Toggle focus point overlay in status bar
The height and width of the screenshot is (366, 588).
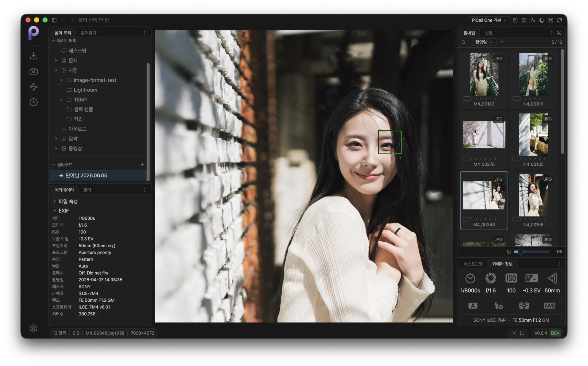[x=514, y=333]
